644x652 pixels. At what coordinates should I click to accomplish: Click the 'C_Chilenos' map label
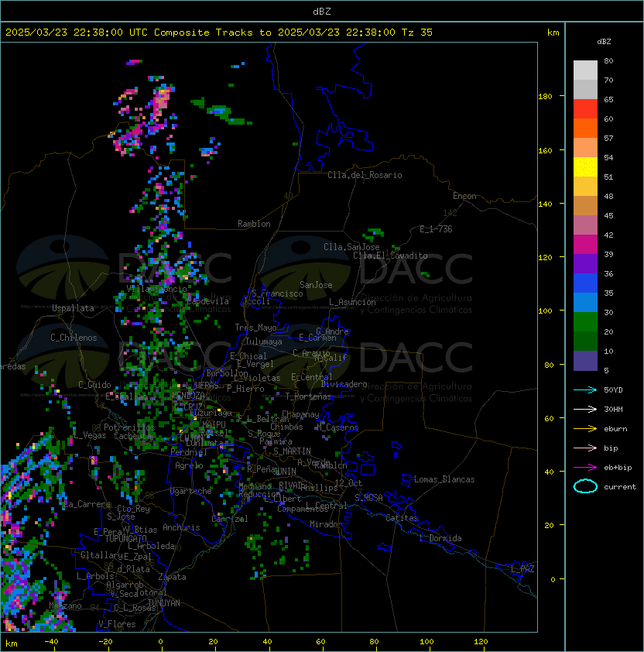tap(74, 338)
